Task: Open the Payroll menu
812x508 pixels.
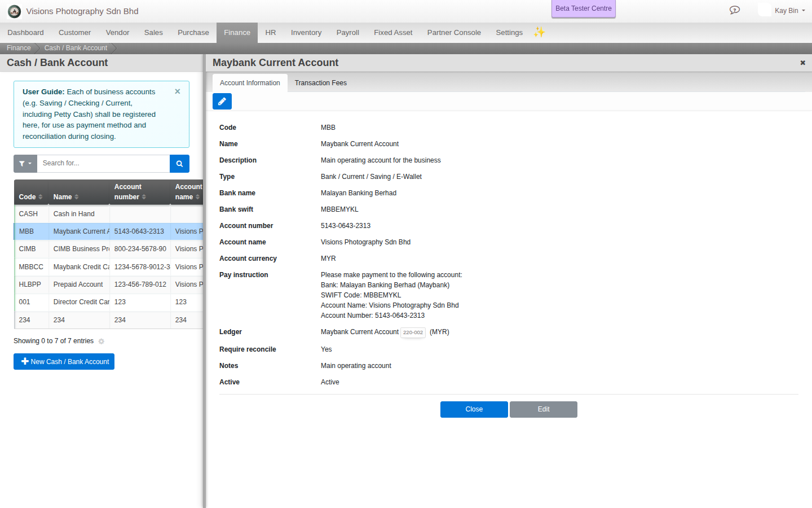Action: 348,33
